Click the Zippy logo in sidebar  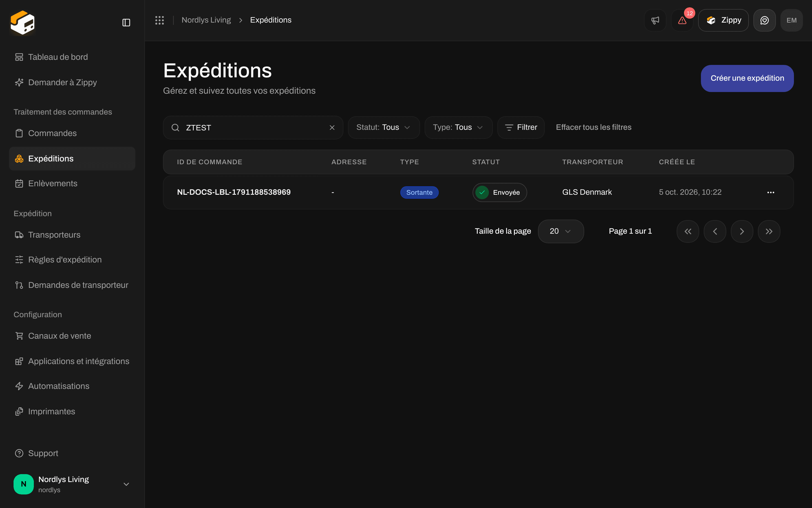[23, 23]
